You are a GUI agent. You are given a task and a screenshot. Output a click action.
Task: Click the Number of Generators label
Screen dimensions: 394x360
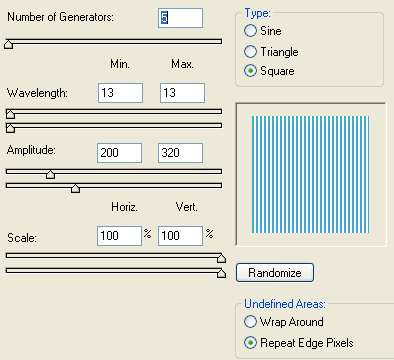point(60,17)
